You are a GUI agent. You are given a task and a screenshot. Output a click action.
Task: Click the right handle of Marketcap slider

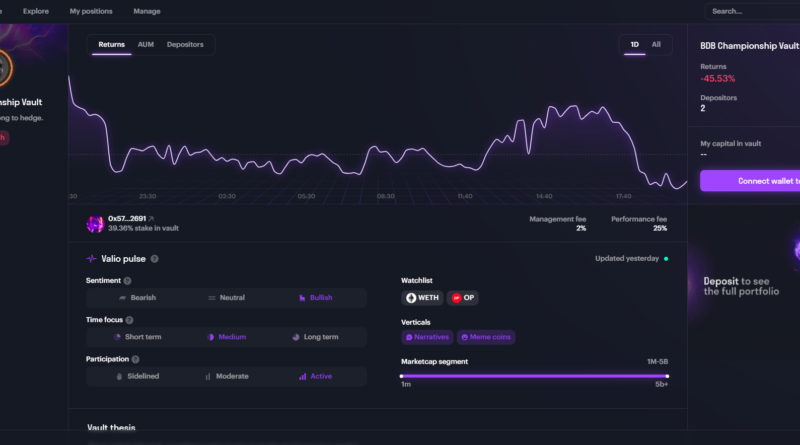[x=667, y=376]
